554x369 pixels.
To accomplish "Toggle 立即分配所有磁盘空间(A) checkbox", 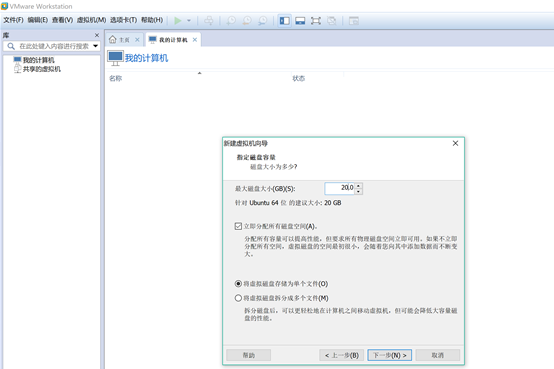I will pyautogui.click(x=238, y=226).
